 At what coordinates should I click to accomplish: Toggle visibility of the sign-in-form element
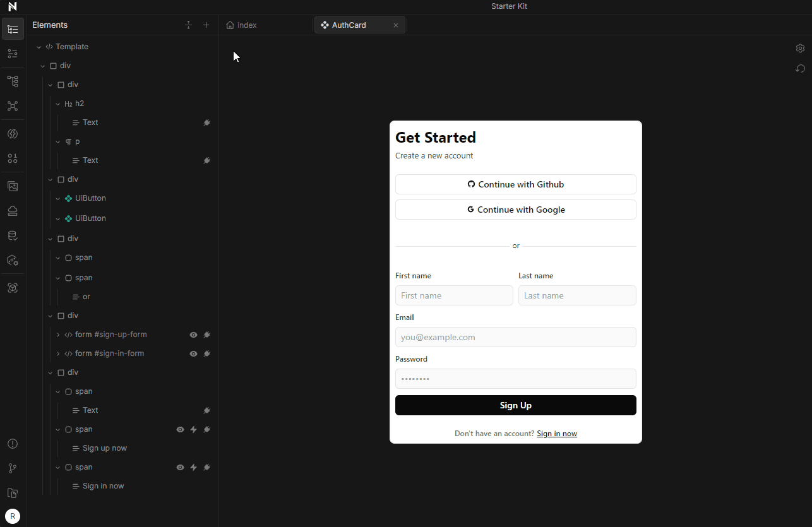click(193, 353)
